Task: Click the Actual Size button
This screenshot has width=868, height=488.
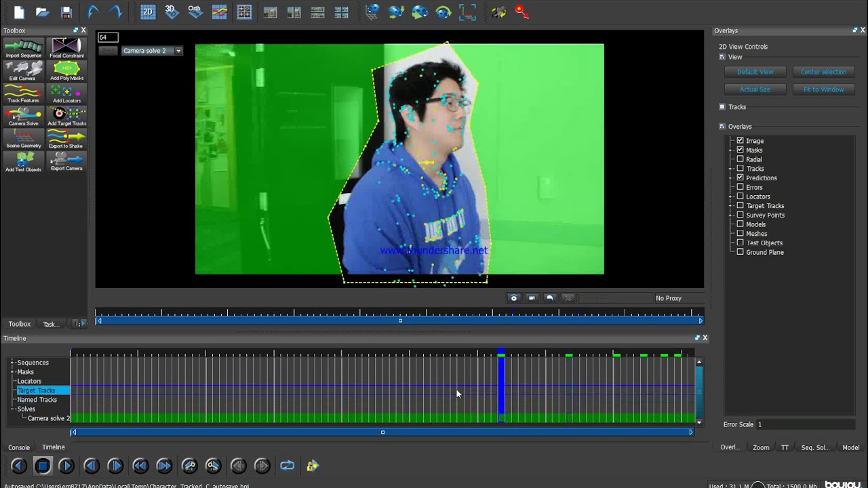Action: click(x=755, y=89)
